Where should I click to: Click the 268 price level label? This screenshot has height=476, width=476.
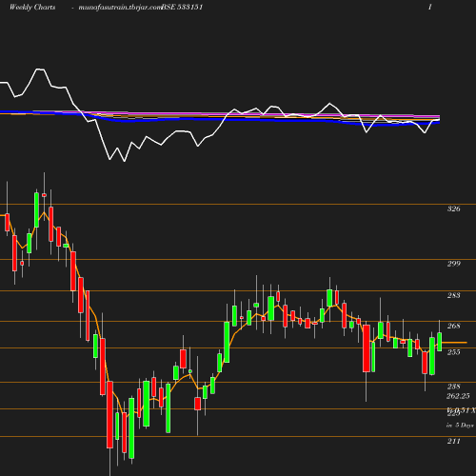[453, 326]
